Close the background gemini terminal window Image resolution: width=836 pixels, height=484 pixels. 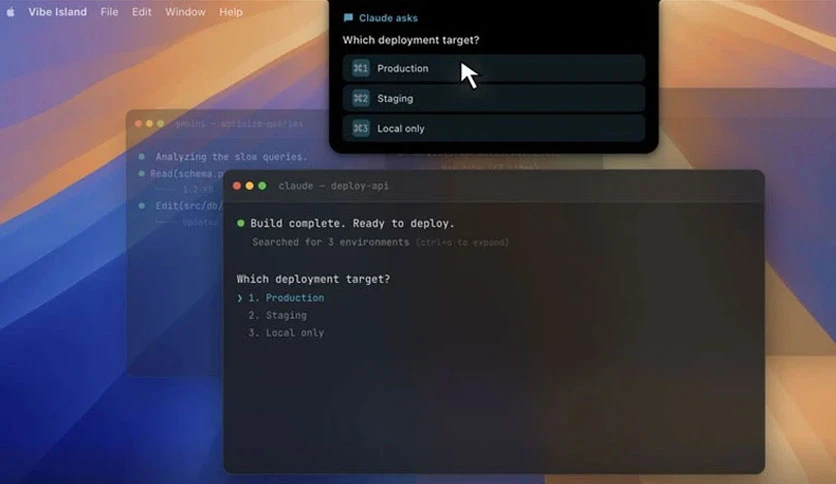tap(139, 124)
